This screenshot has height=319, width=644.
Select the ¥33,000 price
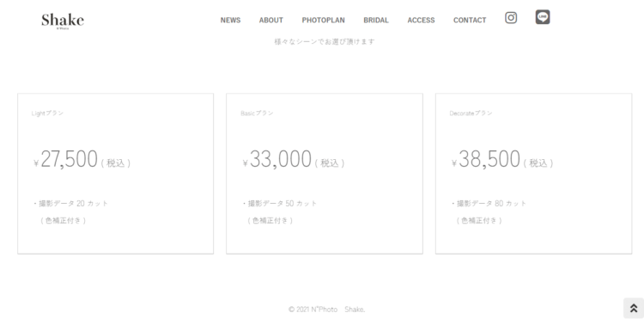click(277, 159)
